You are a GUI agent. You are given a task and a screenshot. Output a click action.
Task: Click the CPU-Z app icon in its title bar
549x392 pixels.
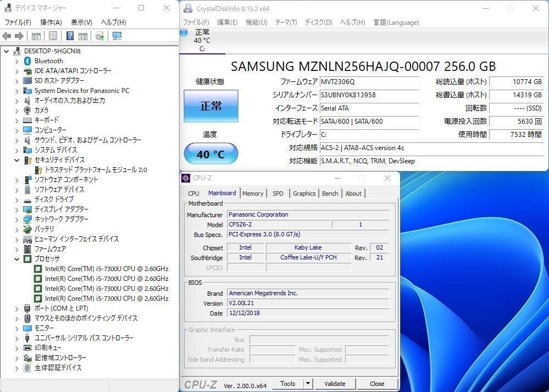186,178
